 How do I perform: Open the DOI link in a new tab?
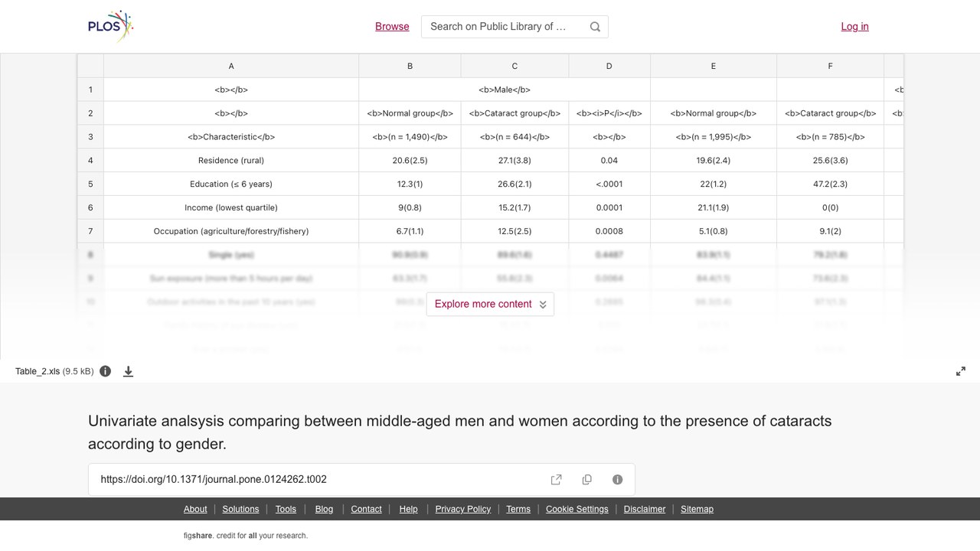tap(557, 480)
